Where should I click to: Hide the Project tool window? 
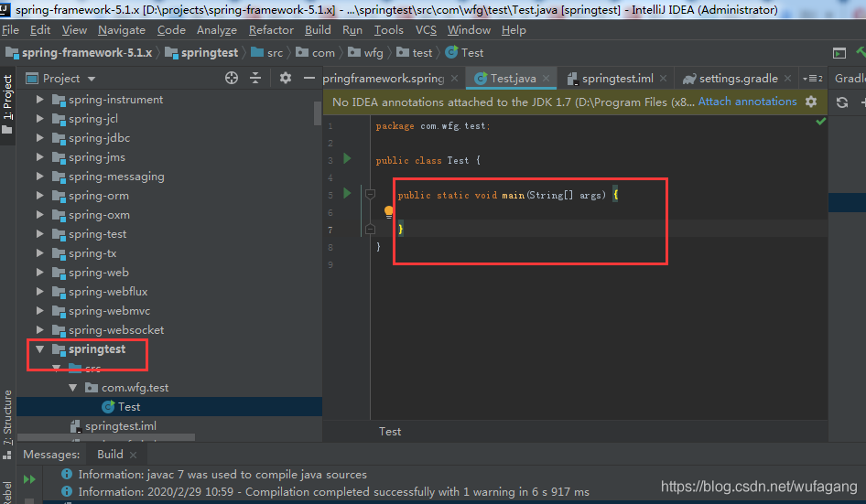point(309,78)
